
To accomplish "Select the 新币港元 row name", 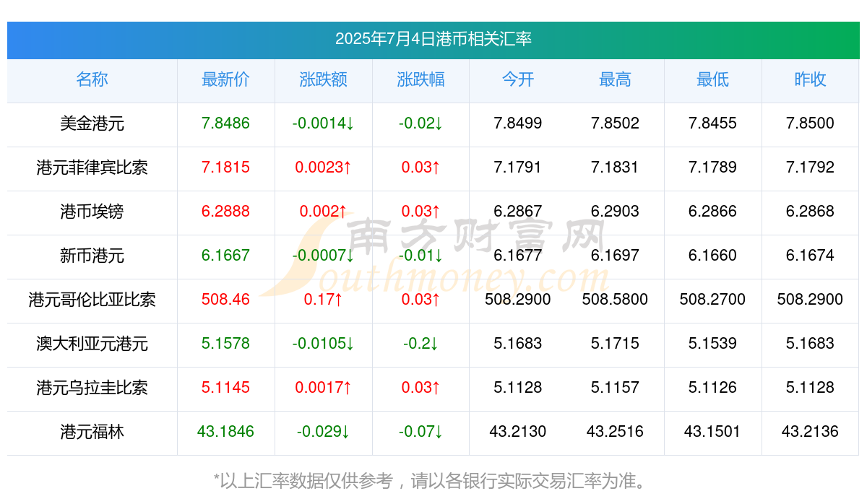I will [92, 256].
